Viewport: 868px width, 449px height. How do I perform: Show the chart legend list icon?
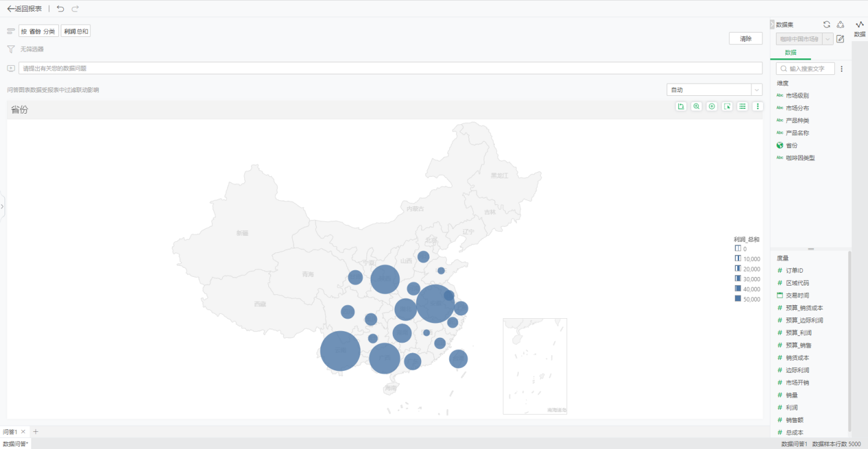(x=743, y=106)
